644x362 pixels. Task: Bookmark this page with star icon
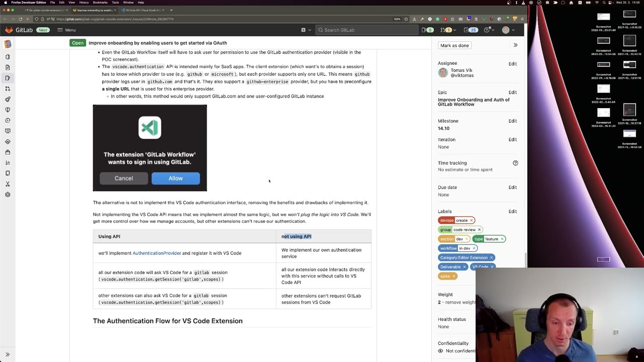coord(406,19)
